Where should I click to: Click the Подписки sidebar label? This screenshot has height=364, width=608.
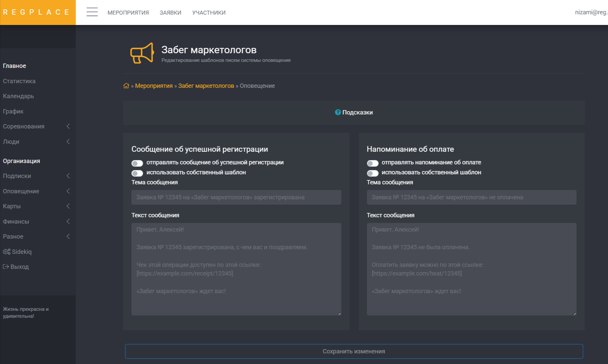coord(17,176)
